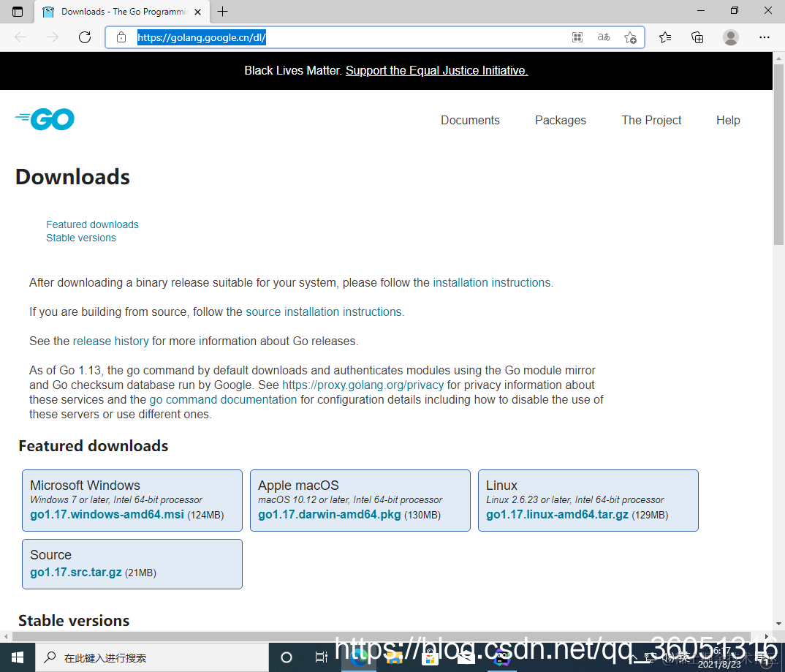Open the Documents menu
The width and height of the screenshot is (785, 672).
470,120
